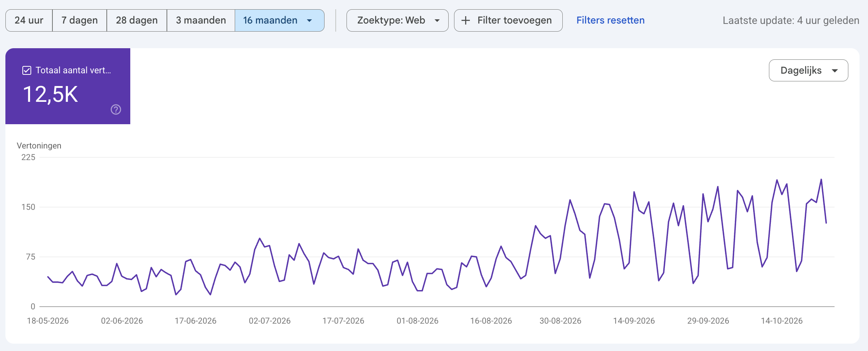
Task: Open the help icon on impressions card
Action: click(116, 110)
